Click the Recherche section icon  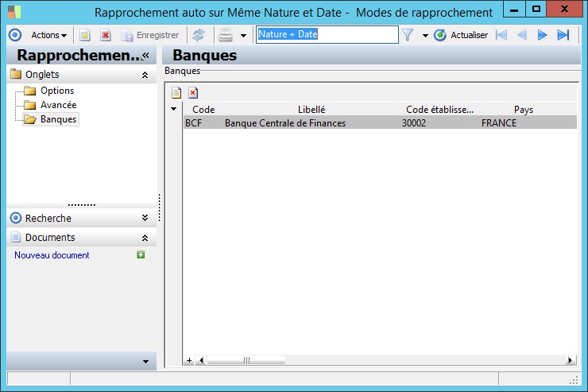tap(16, 218)
